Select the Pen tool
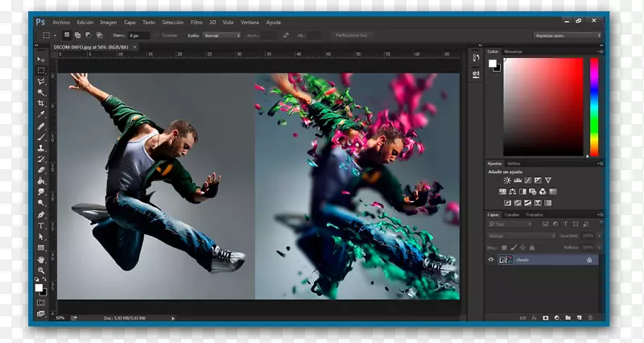This screenshot has height=343, width=644. pos(41,214)
